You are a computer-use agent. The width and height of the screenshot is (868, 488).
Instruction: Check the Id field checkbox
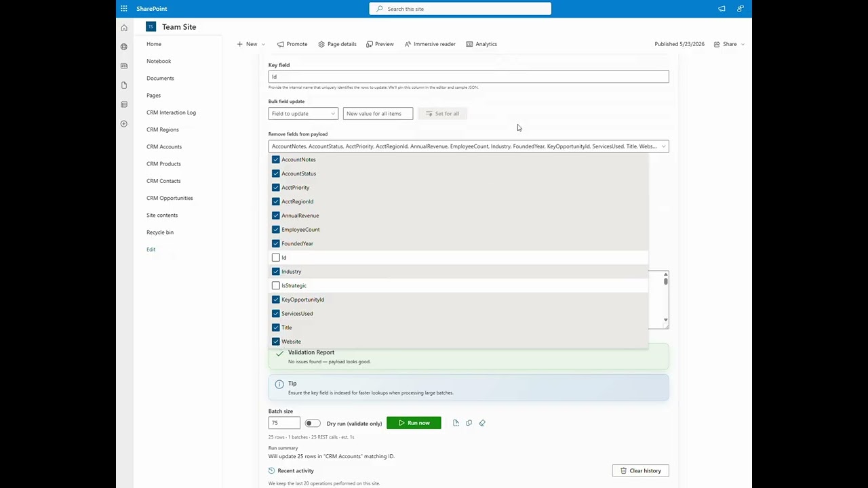click(275, 258)
